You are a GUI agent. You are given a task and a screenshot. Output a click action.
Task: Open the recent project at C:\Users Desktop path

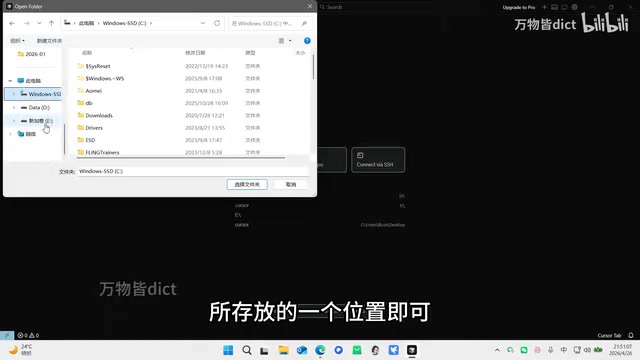tap(320, 225)
